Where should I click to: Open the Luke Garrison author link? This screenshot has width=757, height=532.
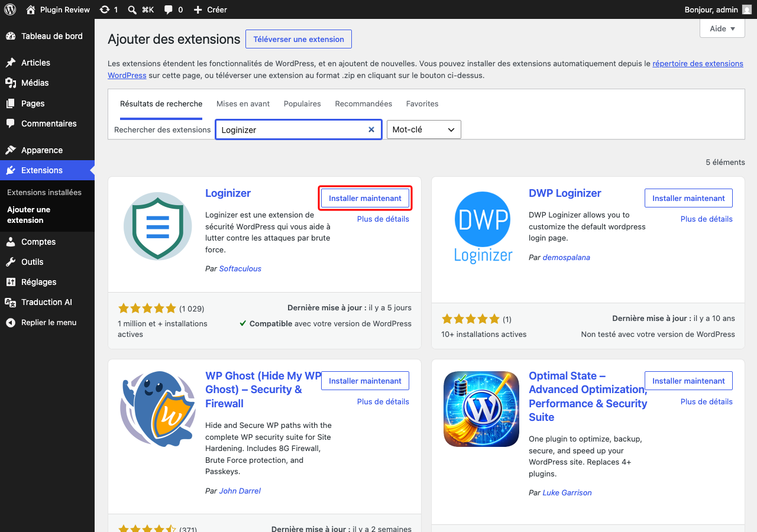[567, 492]
